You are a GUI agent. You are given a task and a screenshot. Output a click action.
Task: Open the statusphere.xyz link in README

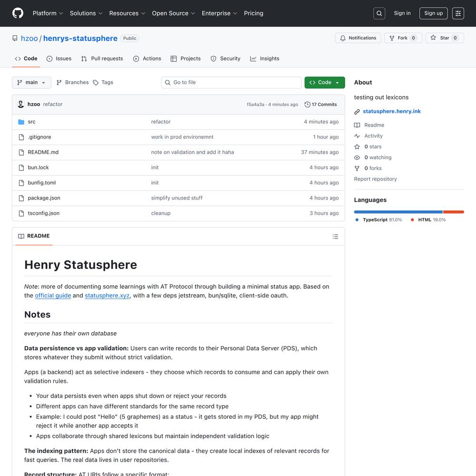tap(107, 296)
